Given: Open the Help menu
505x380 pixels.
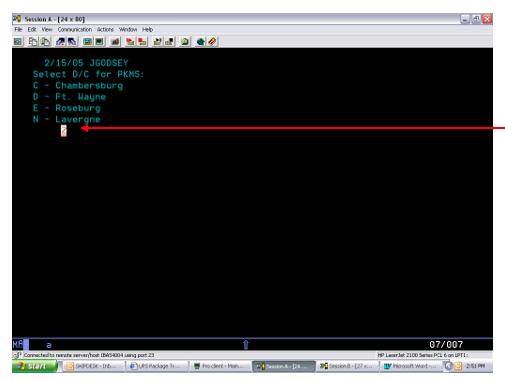Looking at the screenshot, I should click(148, 30).
